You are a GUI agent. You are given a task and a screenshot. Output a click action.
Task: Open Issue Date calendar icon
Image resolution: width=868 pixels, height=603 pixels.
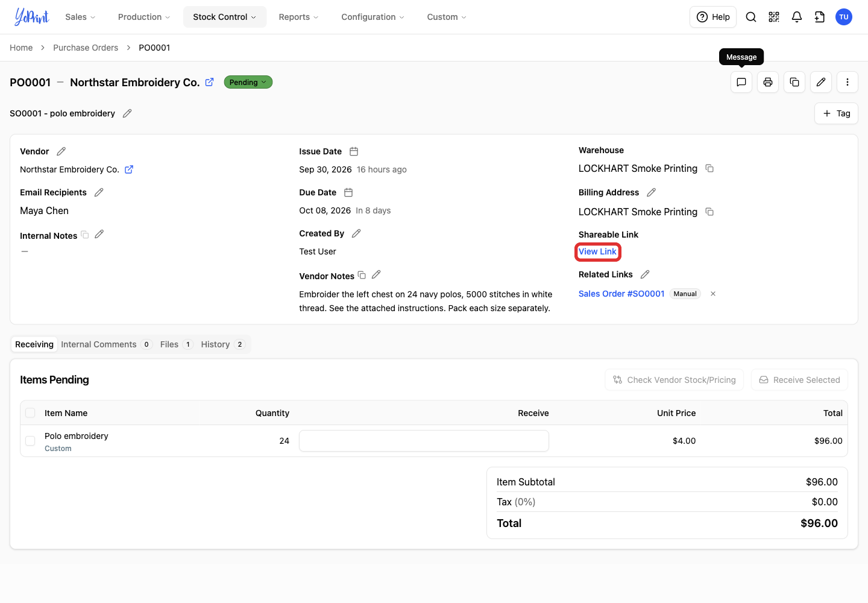(x=354, y=151)
